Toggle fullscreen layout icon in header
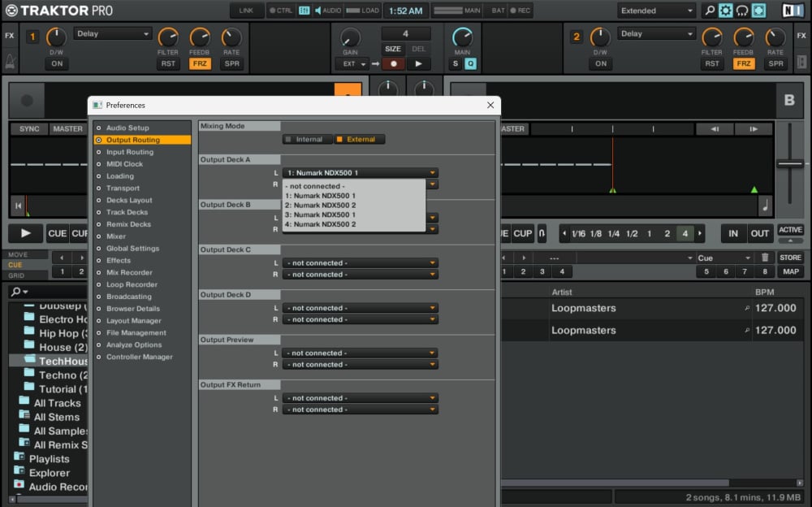This screenshot has width=812, height=507. tap(758, 11)
